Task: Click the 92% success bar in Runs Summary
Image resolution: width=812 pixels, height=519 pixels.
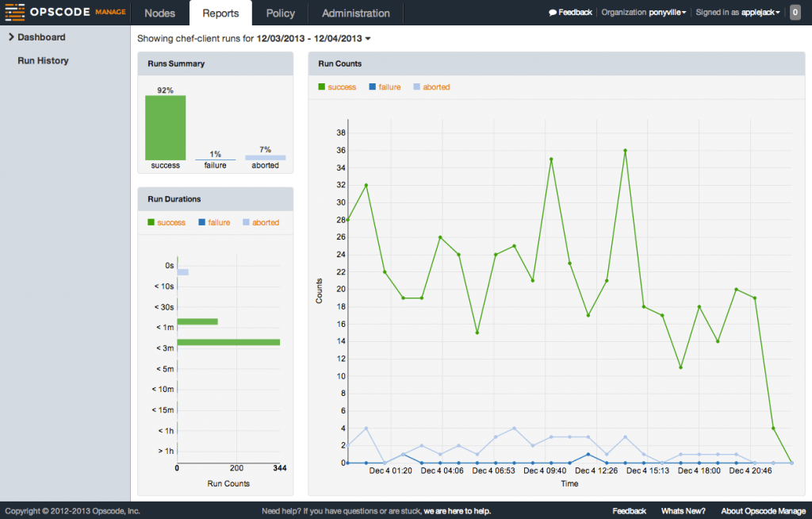Action: (x=165, y=127)
